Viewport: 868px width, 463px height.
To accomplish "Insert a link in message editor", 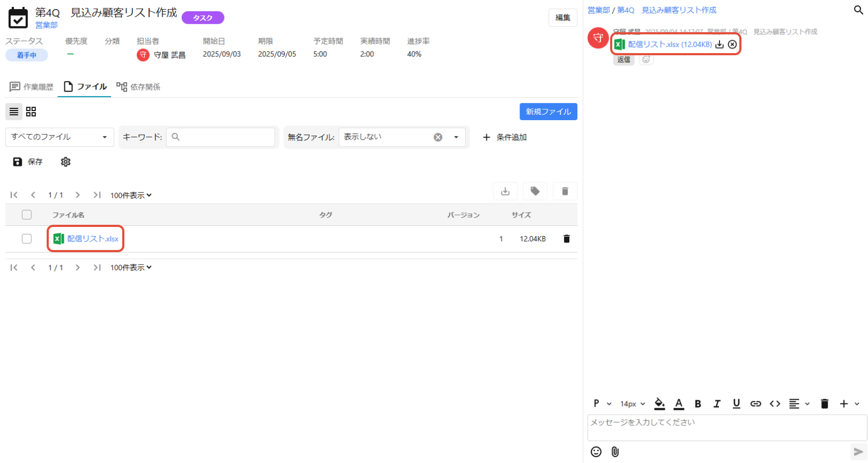I will click(755, 403).
